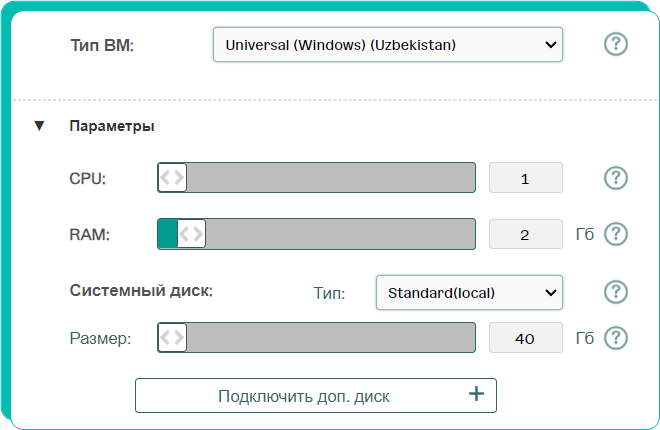The image size is (660, 430).
Task: Collapse the Параметры section triangle
Action: (40, 125)
